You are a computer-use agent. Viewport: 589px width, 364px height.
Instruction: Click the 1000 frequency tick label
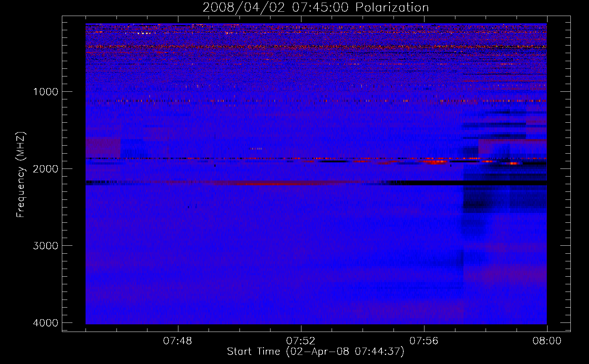[46, 91]
